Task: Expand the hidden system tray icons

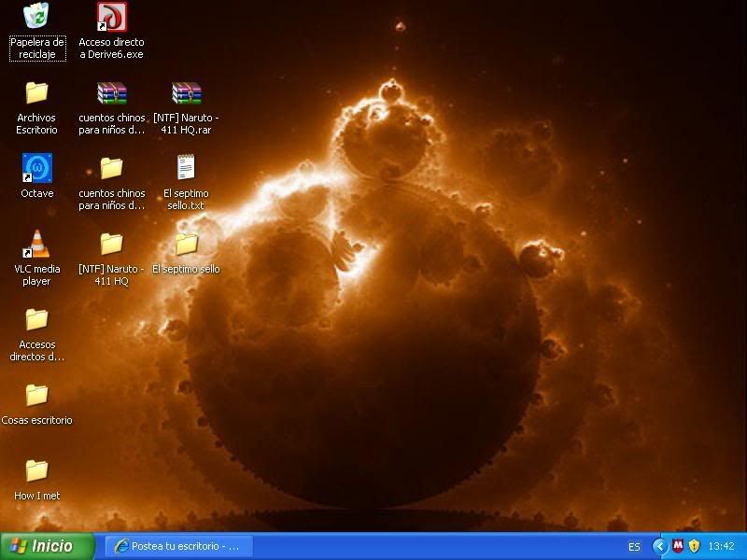Action: [660, 546]
